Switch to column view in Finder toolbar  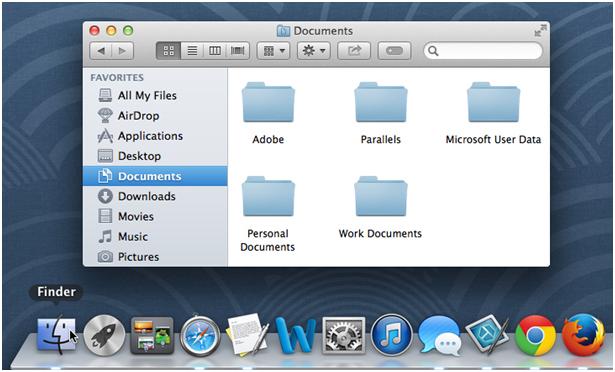tap(215, 51)
